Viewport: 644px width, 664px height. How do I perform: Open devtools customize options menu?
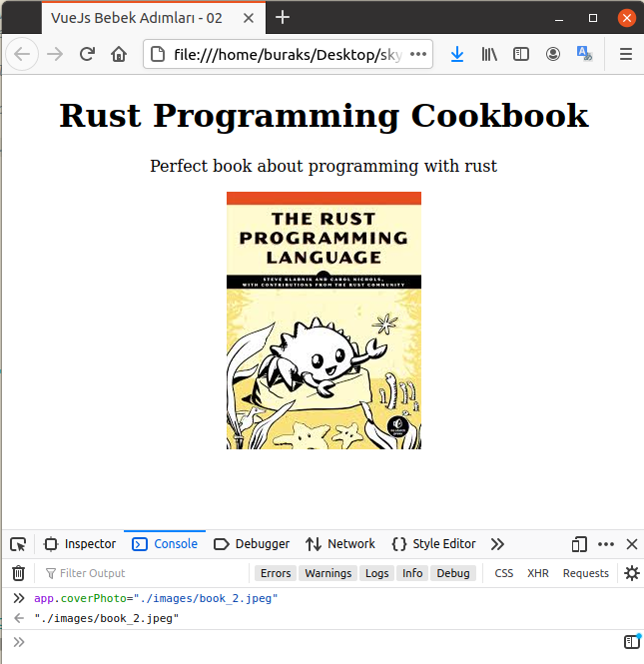[x=606, y=544]
